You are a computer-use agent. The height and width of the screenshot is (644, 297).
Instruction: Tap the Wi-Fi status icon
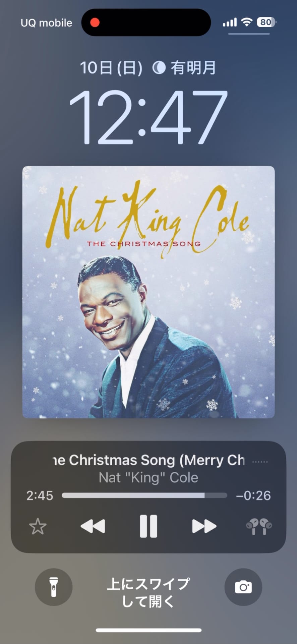click(x=247, y=22)
